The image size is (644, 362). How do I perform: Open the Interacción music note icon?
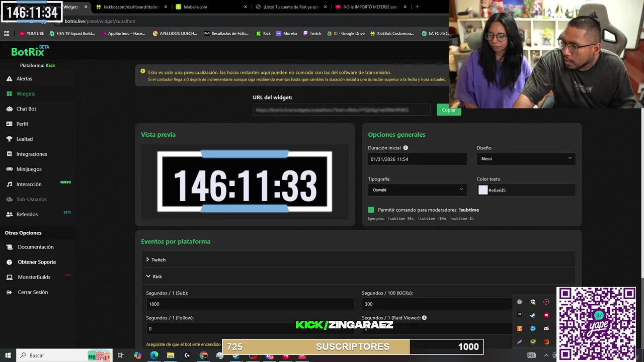tap(9, 184)
